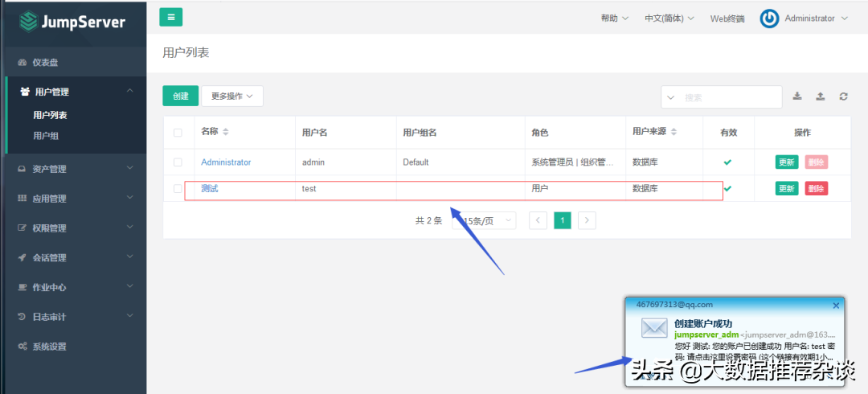Close the email notification popup
868x394 pixels.
[836, 306]
